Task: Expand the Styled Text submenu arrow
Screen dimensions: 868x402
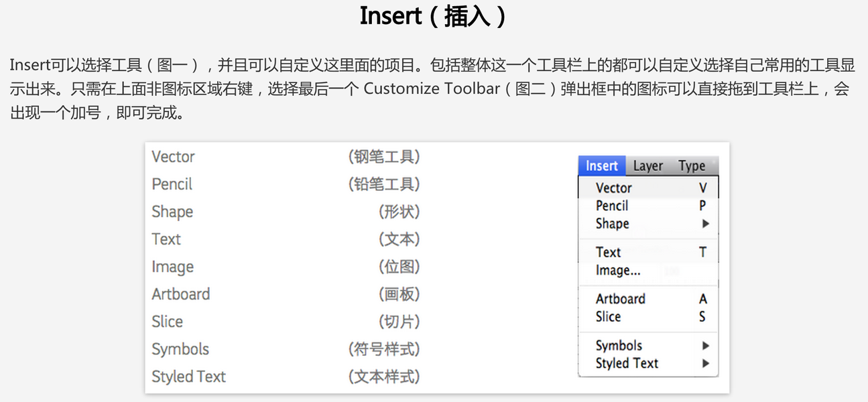Action: tap(705, 364)
